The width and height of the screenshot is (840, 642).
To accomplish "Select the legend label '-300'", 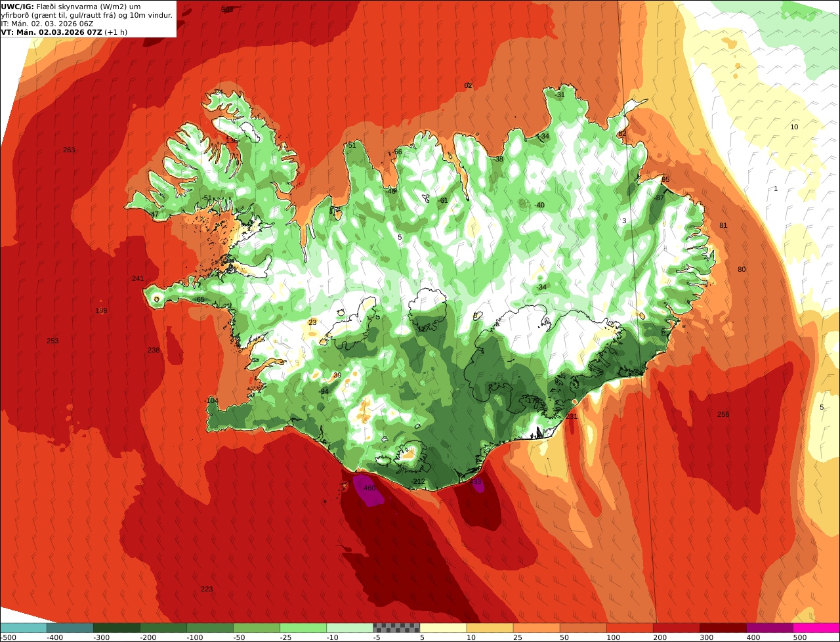I will point(101,637).
